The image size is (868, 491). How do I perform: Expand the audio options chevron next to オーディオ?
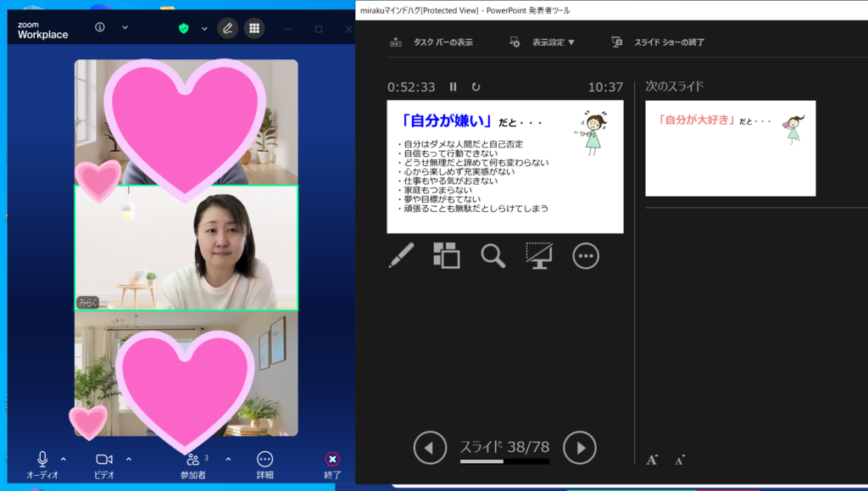[x=64, y=460]
